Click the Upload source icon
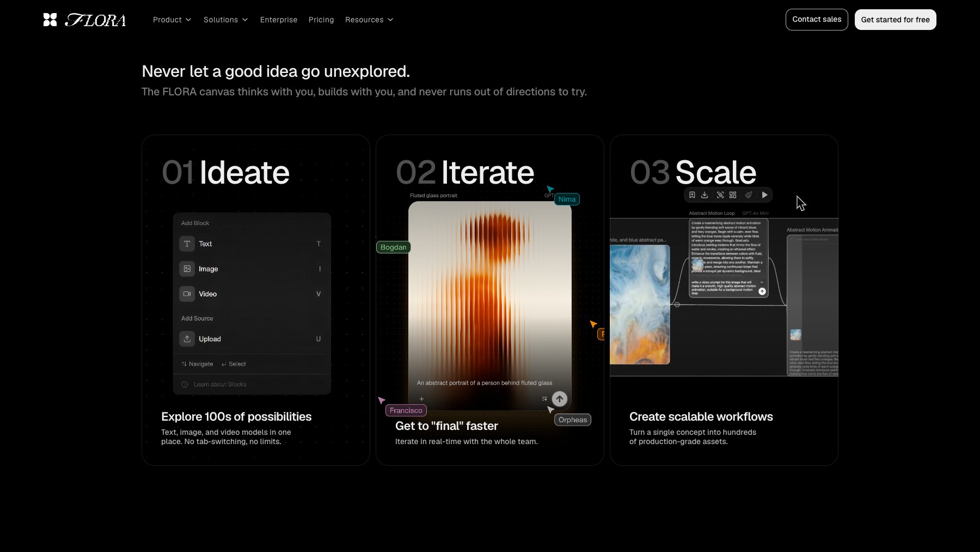Image resolution: width=980 pixels, height=552 pixels. 187,339
